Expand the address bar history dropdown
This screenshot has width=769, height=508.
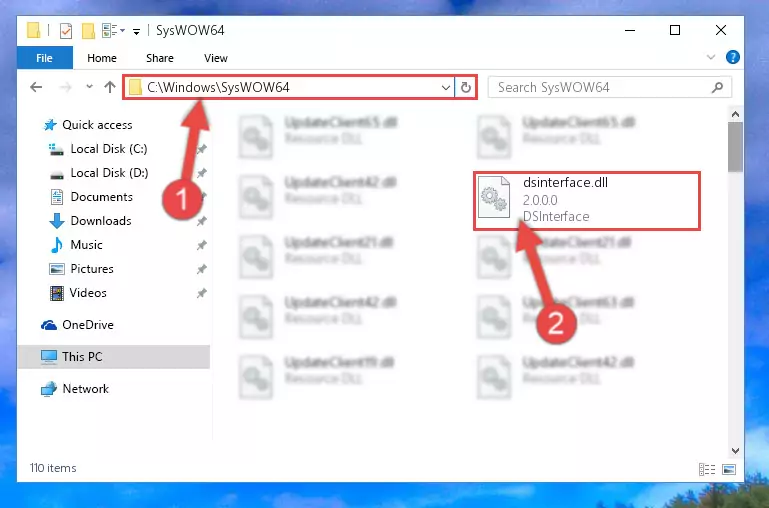pyautogui.click(x=445, y=88)
